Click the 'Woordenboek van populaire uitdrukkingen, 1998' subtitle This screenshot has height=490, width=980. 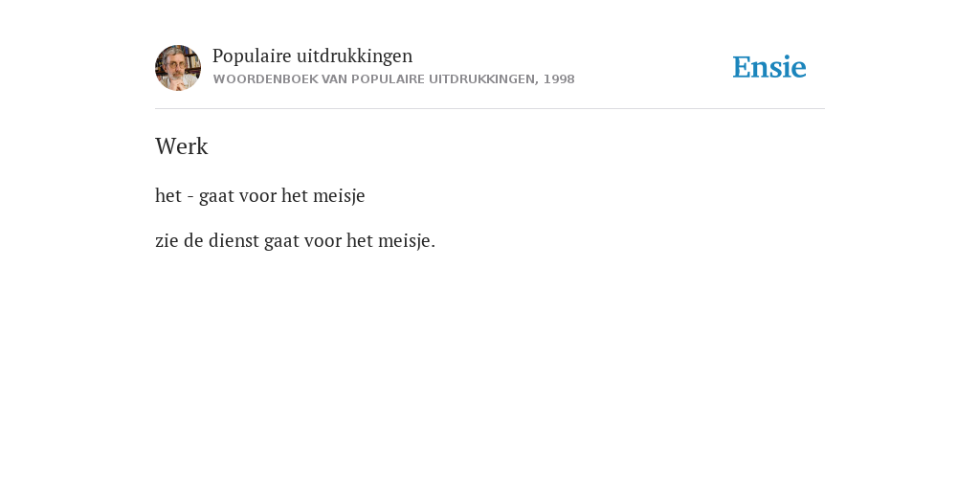(x=393, y=79)
